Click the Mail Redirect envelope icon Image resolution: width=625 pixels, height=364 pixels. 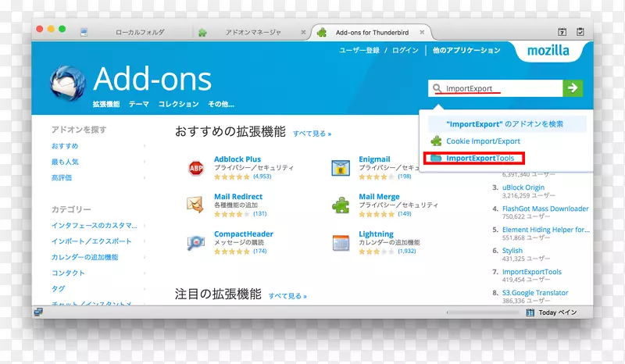pyautogui.click(x=195, y=205)
